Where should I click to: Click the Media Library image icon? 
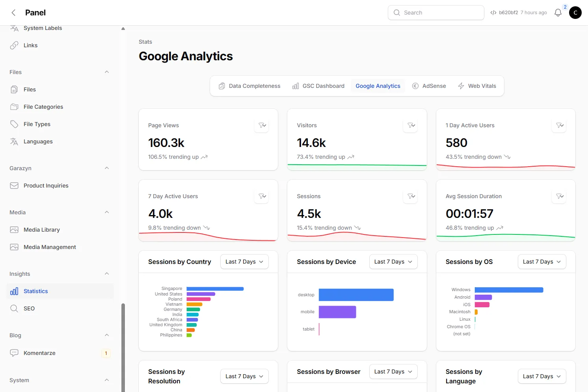[14, 230]
